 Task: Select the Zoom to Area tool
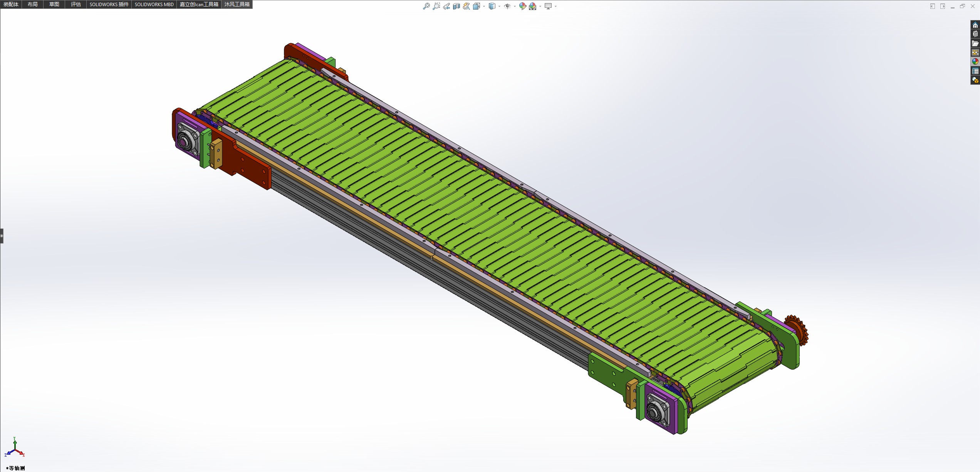[436, 6]
